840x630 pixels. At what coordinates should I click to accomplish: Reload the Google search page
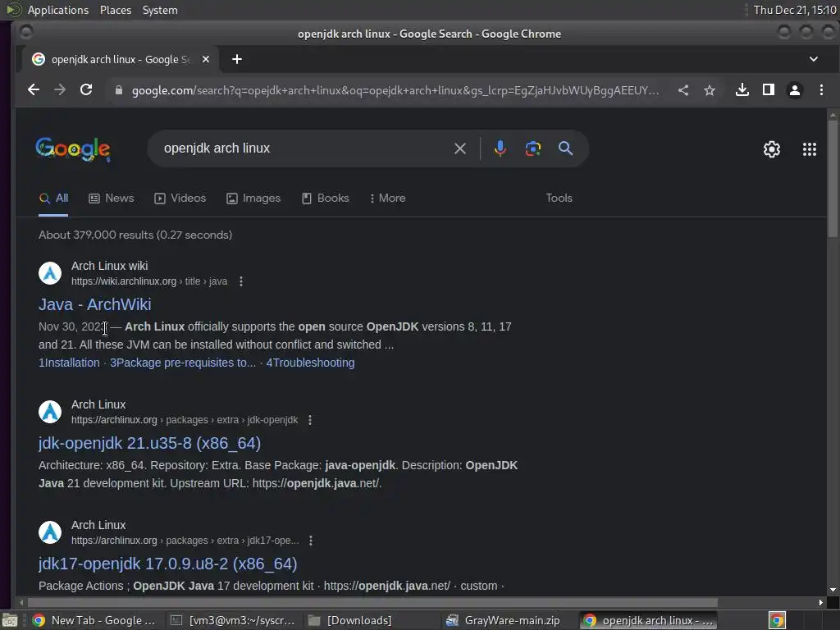85,90
